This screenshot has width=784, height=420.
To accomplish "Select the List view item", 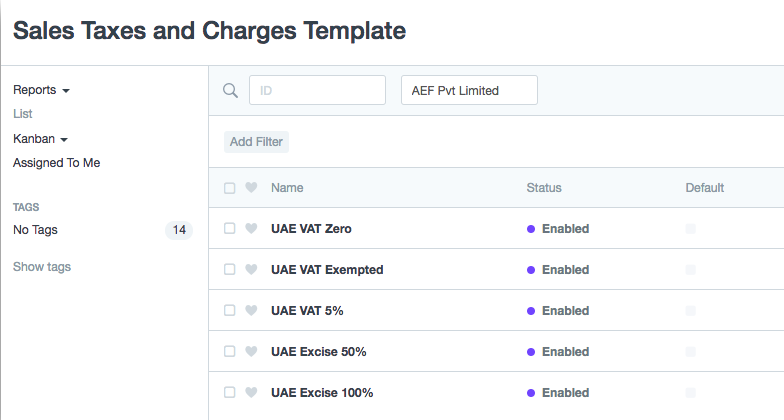I will 22,114.
